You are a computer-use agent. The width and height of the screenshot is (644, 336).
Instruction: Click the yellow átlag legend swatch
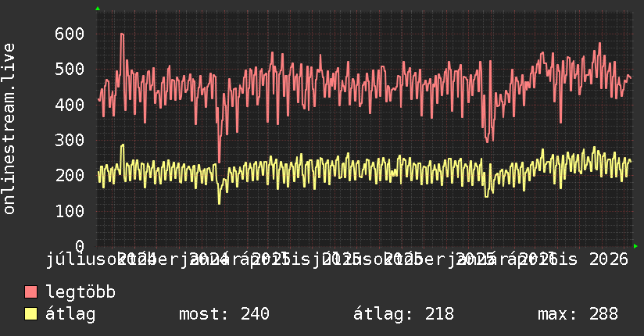[30, 314]
